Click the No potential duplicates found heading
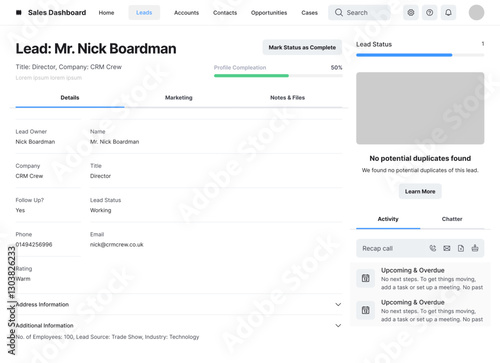The width and height of the screenshot is (500, 363). tap(420, 158)
